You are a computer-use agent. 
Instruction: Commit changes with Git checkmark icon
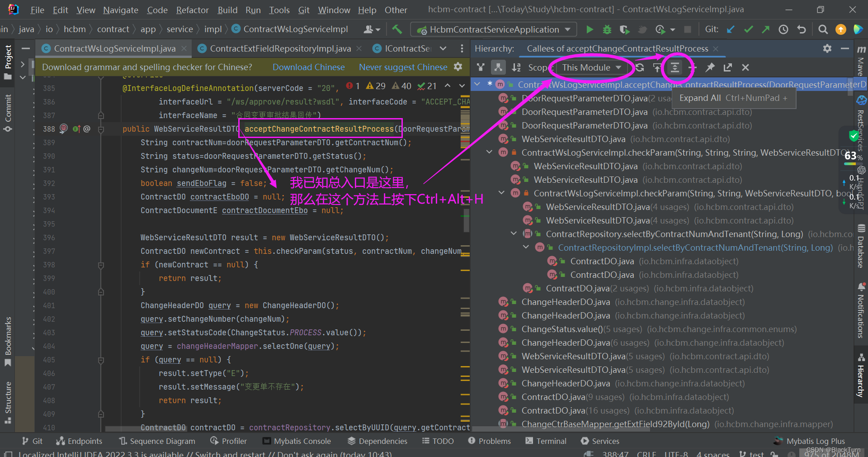click(x=748, y=29)
